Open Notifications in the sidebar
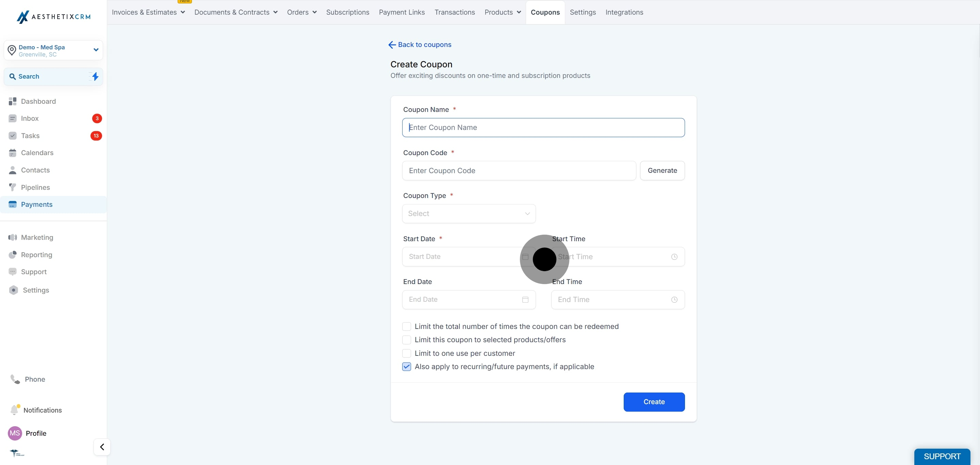Viewport: 980px width, 465px height. pos(36,410)
